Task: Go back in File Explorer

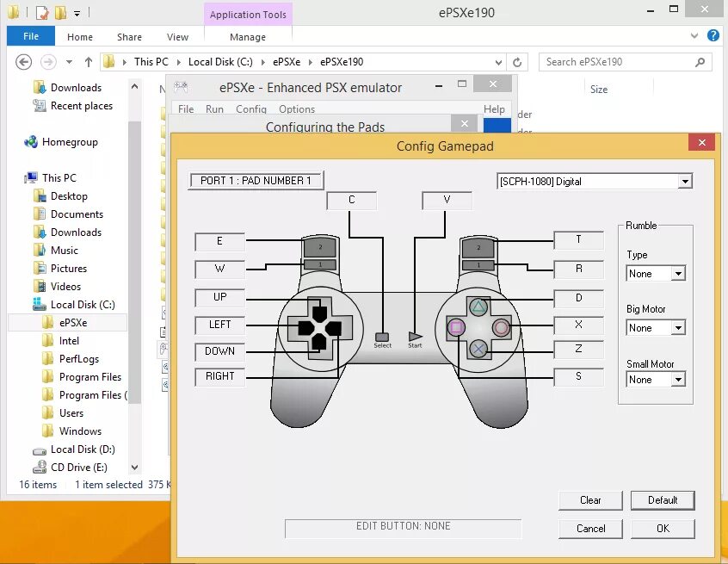Action: click(x=24, y=62)
